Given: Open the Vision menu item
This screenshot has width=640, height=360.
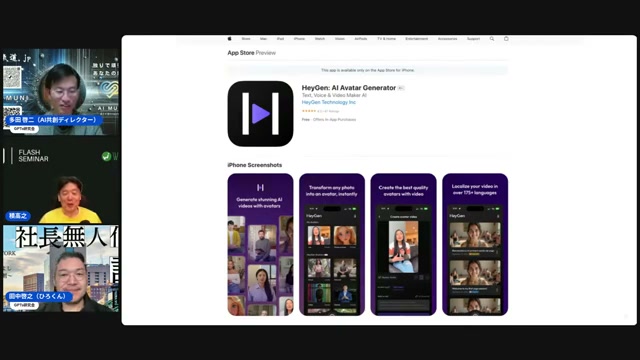Looking at the screenshot, I should click(x=340, y=39).
